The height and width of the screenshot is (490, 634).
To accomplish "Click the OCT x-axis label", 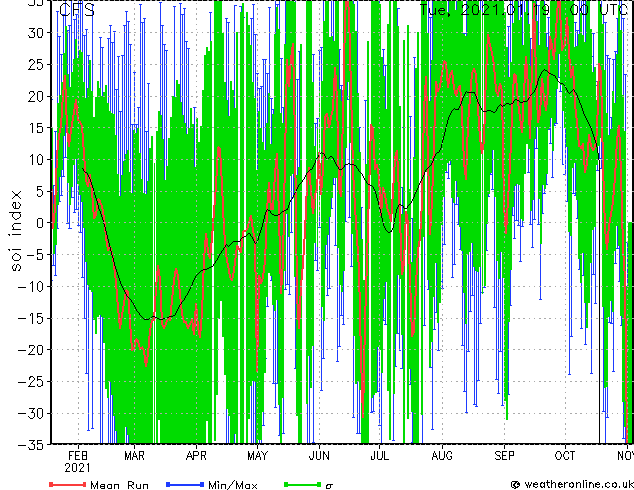I will tap(564, 456).
